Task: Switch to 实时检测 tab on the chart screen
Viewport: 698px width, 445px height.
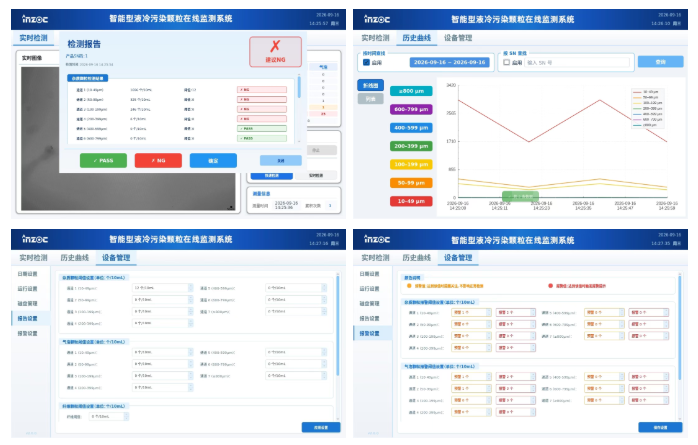Action: coord(375,38)
